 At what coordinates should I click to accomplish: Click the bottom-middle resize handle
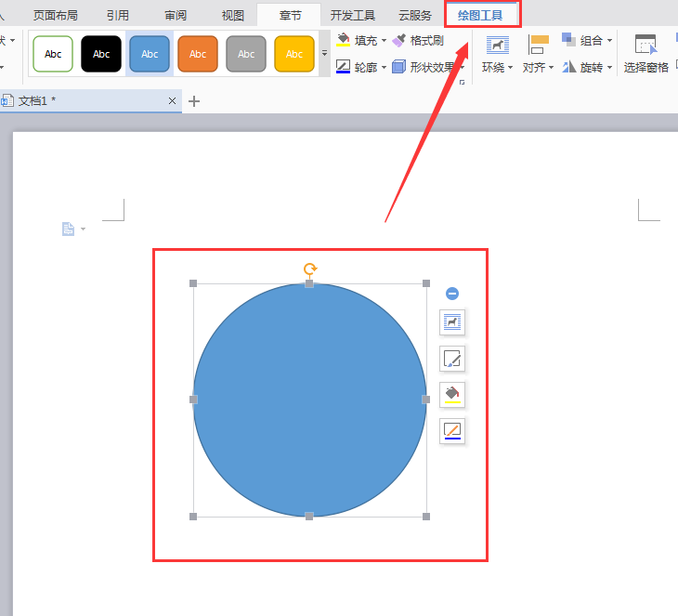click(x=309, y=517)
